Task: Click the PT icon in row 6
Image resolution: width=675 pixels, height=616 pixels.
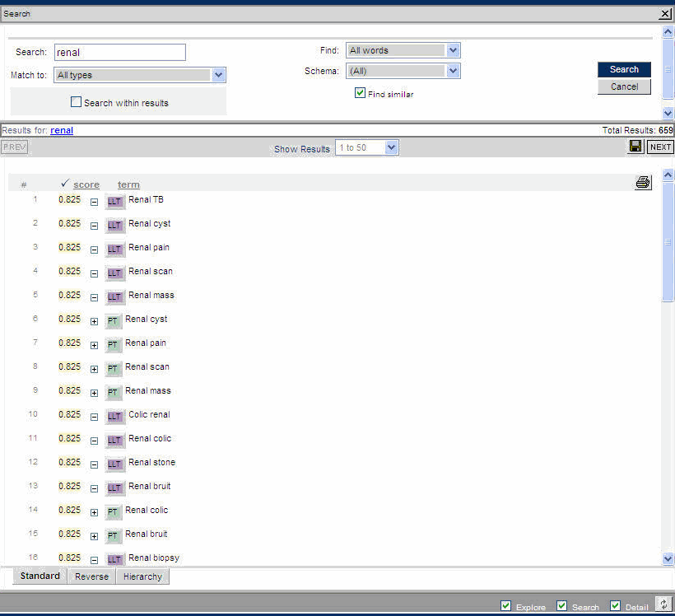Action: point(113,320)
